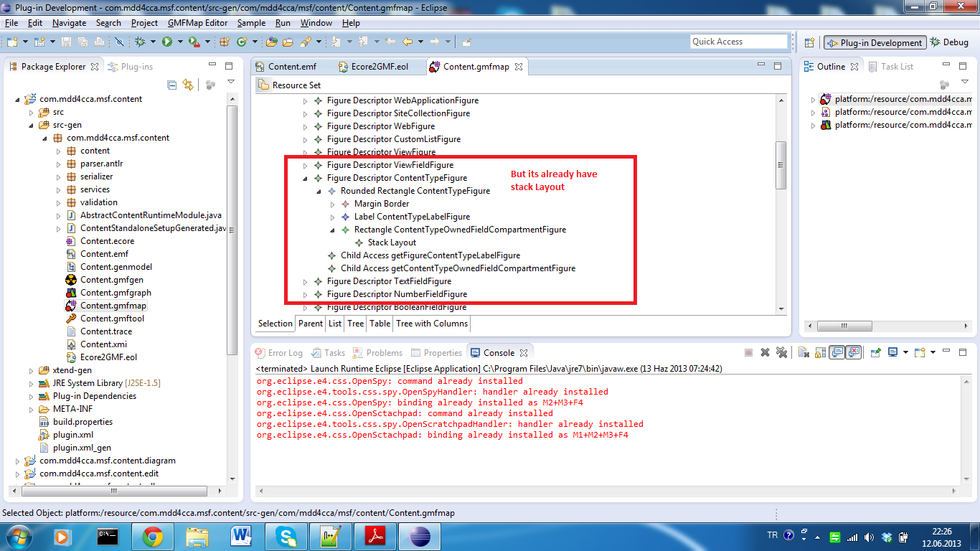This screenshot has width=980, height=551.
Task: Click the Pin Console icon
Action: click(x=876, y=352)
